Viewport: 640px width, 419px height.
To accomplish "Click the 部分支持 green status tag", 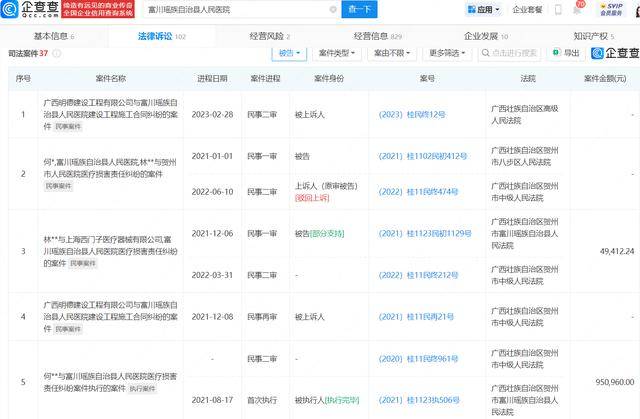I will [x=327, y=234].
